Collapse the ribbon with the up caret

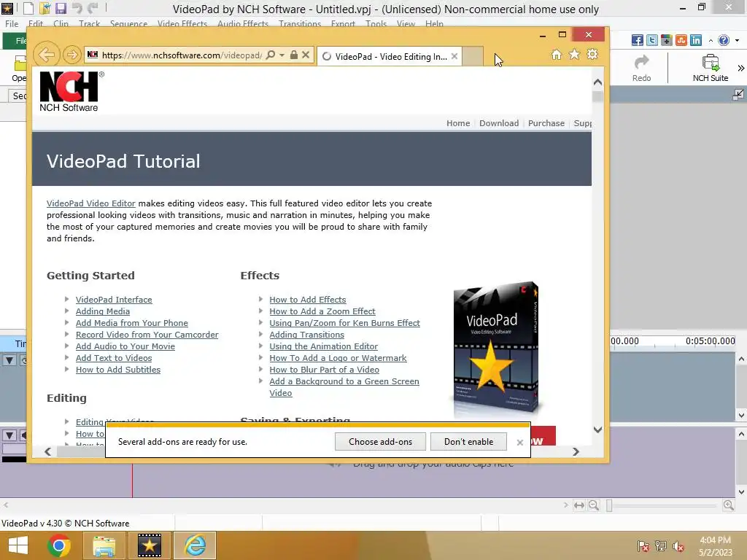tap(711, 41)
